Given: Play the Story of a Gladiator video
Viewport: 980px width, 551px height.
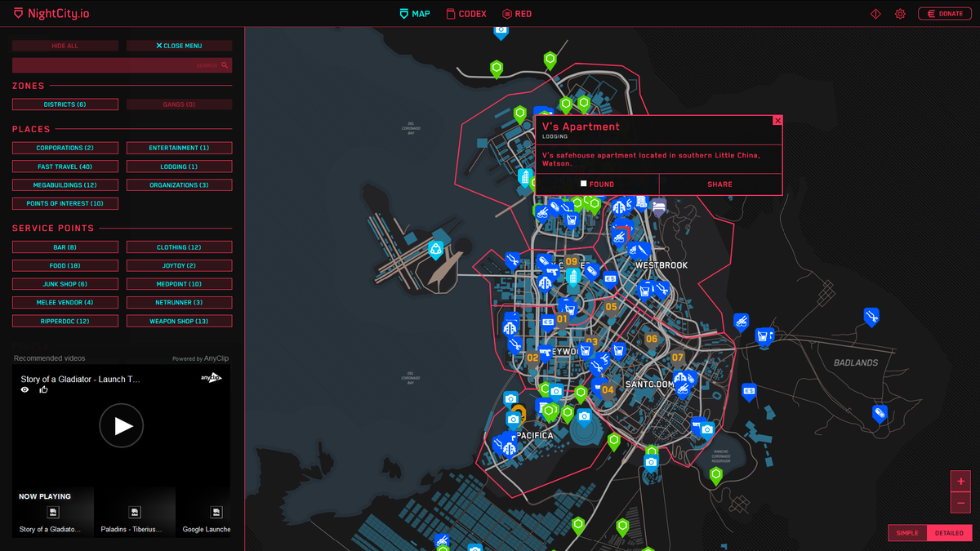Looking at the screenshot, I should [x=122, y=425].
